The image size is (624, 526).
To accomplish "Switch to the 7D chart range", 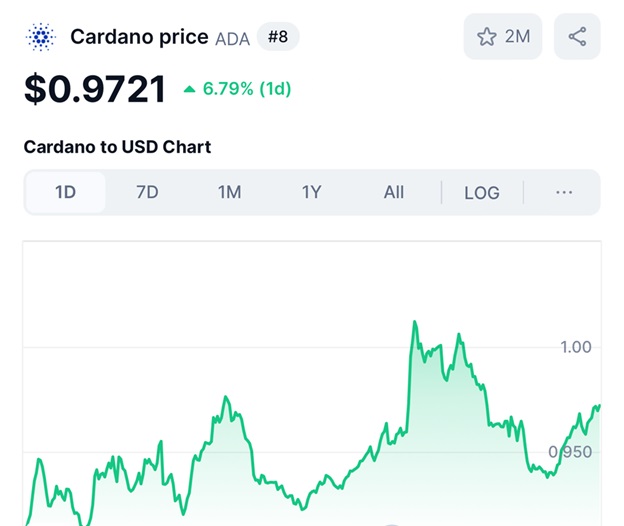I will (x=147, y=192).
